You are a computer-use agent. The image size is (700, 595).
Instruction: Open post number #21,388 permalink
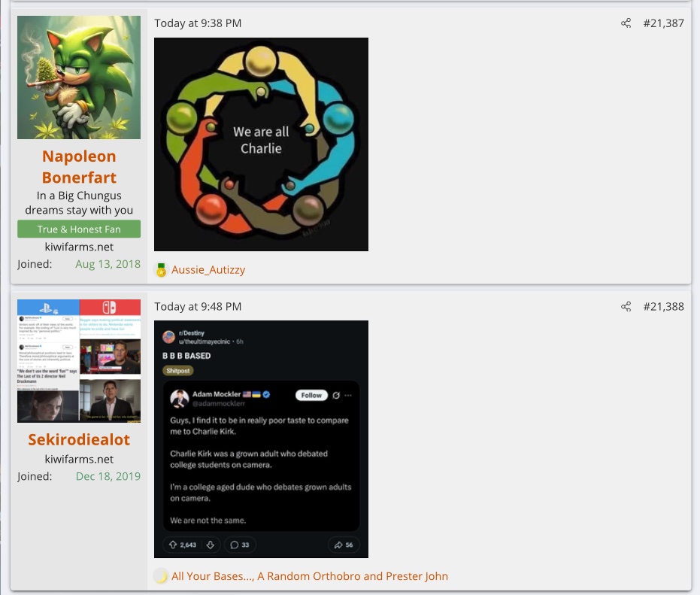click(x=663, y=307)
